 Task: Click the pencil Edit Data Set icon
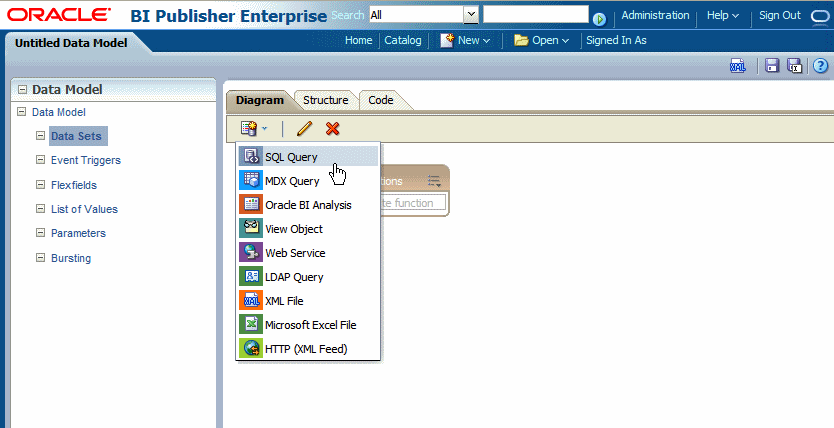304,128
